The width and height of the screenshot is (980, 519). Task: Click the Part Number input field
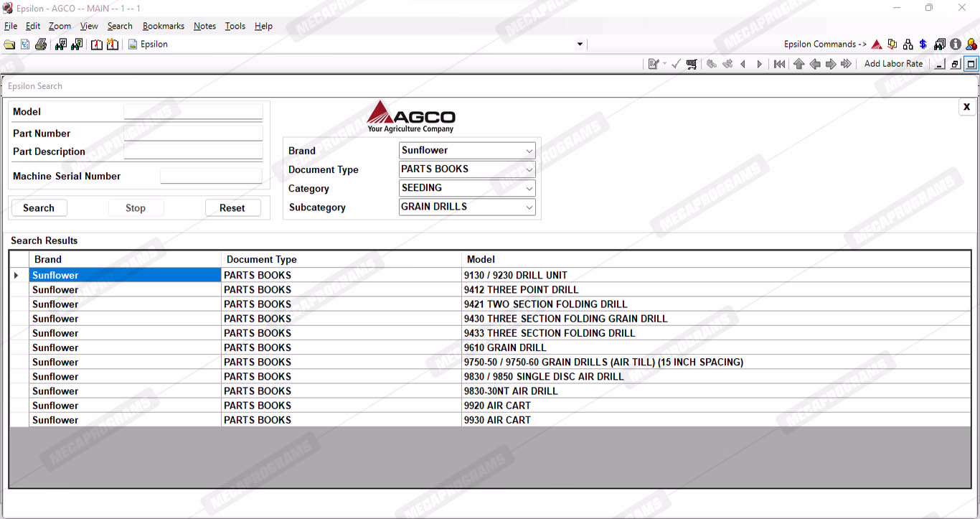pyautogui.click(x=193, y=134)
